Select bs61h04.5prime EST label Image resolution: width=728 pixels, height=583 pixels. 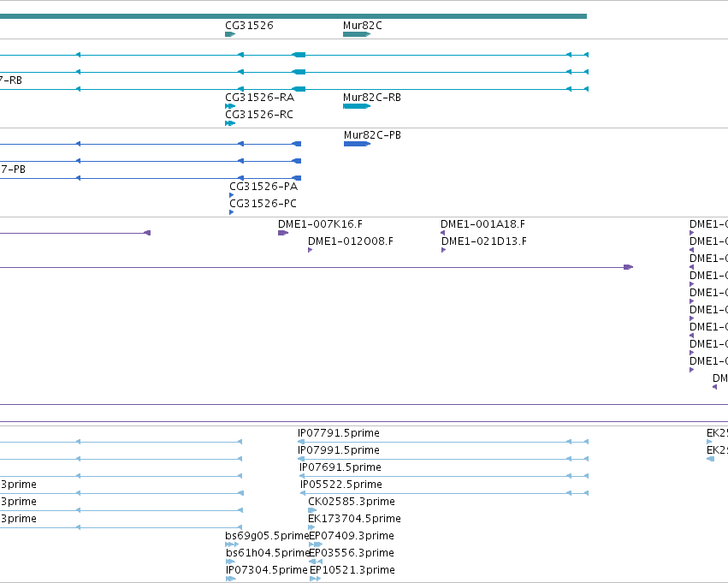(268, 554)
